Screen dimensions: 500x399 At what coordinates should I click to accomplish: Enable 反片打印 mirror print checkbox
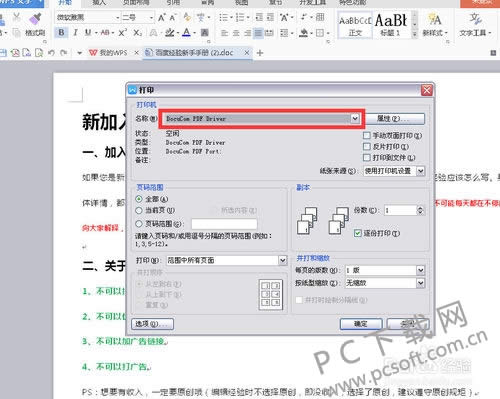tap(367, 147)
